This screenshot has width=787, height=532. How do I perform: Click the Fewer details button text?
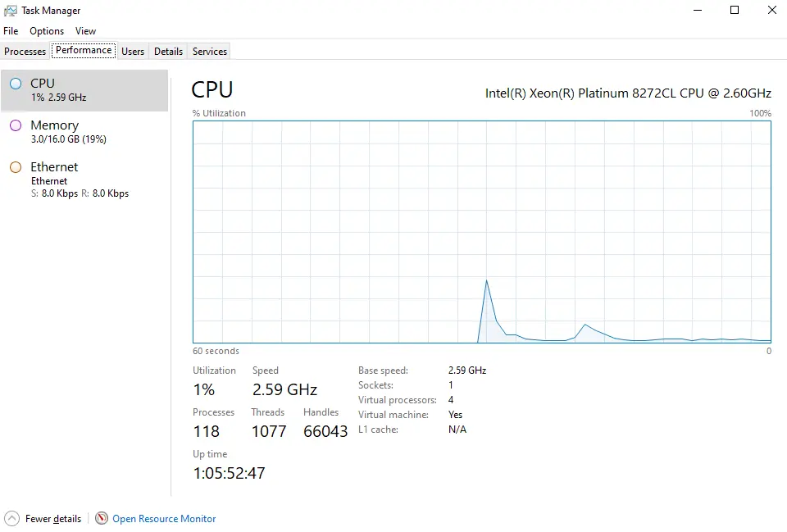click(x=53, y=518)
